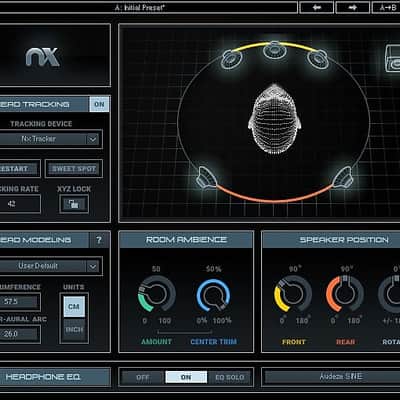
Task: Click the rear left speaker icon
Action: (206, 178)
